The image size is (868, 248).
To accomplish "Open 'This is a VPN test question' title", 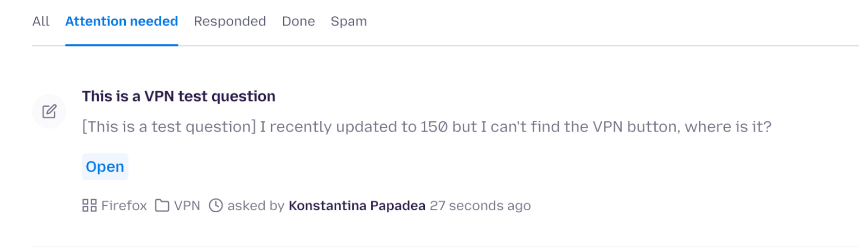I will (x=178, y=96).
